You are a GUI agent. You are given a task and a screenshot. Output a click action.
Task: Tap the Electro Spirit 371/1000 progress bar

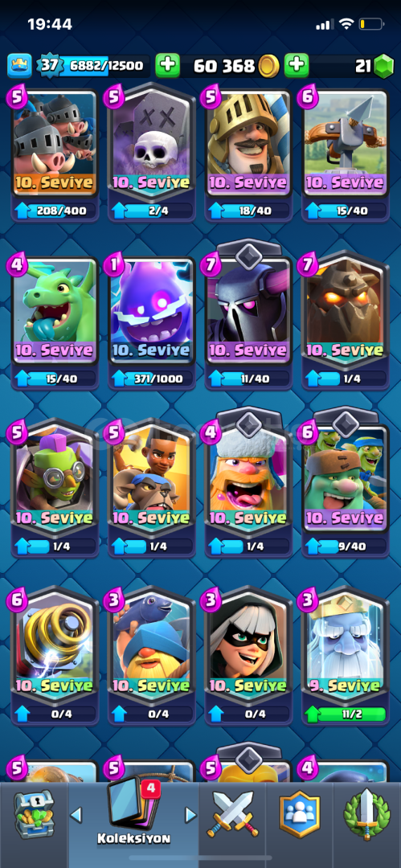pos(151,379)
